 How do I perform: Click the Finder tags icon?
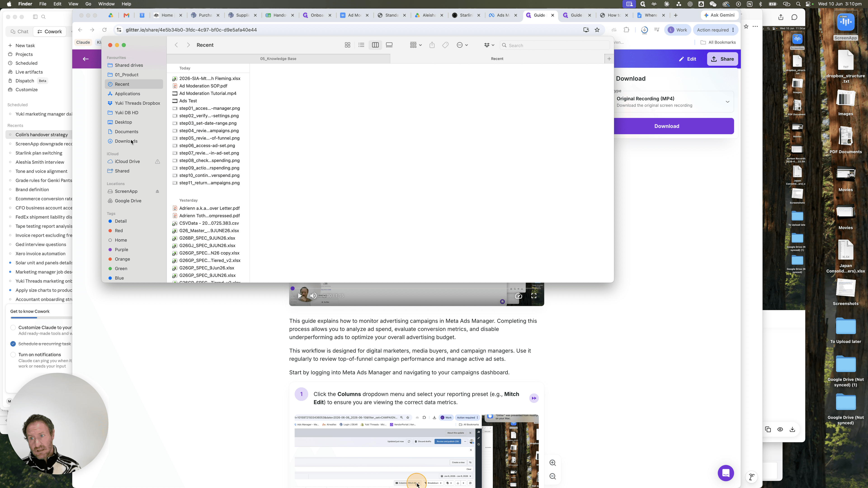pyautogui.click(x=446, y=45)
